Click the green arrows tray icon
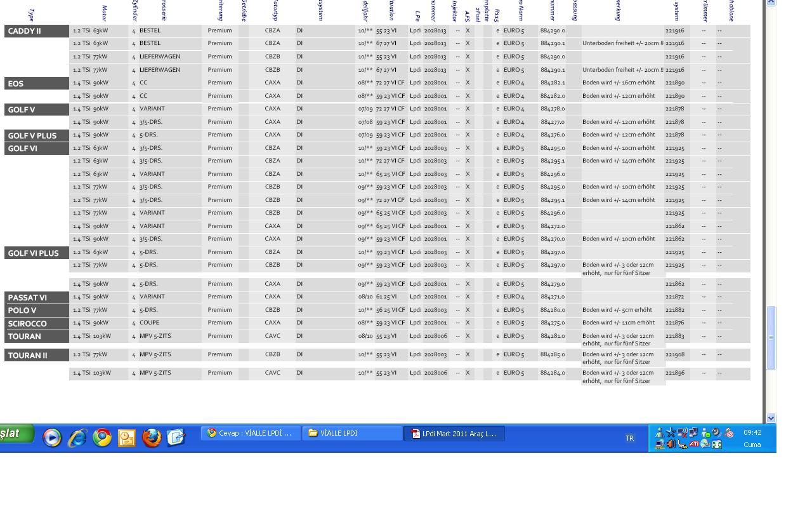This screenshot has height=508, width=812. [x=717, y=444]
